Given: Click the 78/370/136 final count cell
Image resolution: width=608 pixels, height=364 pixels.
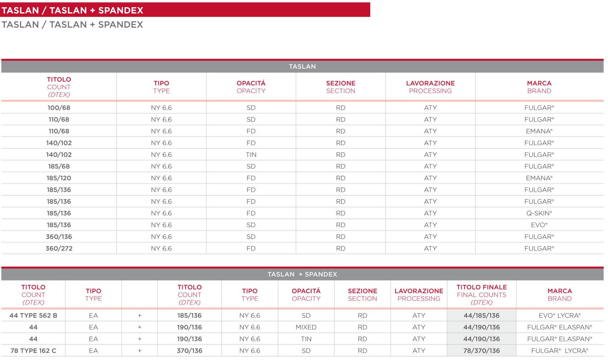Looking at the screenshot, I should [x=481, y=351].
